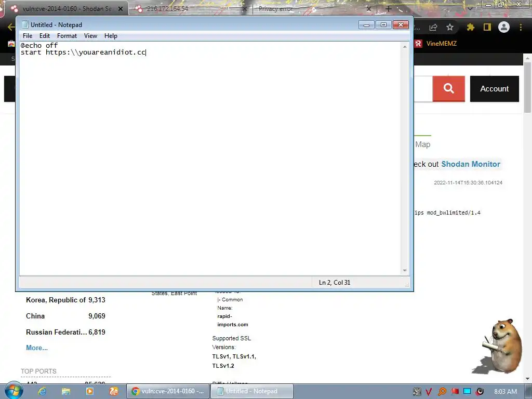
Task: Select Russian Federation country filter
Action: pos(65,332)
